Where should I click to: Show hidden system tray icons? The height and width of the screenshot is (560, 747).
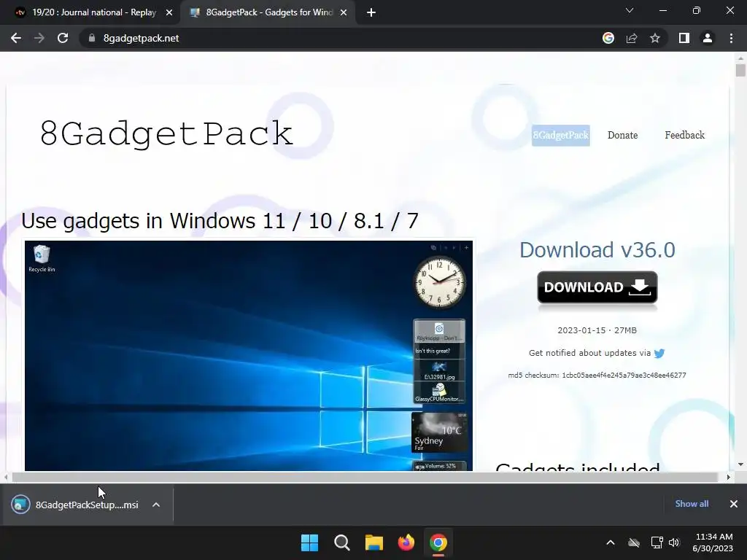[x=611, y=542]
